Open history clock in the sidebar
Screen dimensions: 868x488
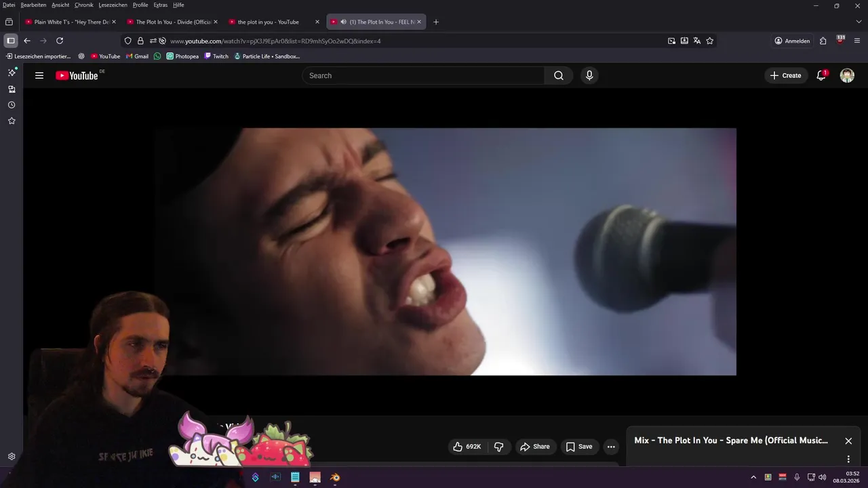pyautogui.click(x=12, y=105)
